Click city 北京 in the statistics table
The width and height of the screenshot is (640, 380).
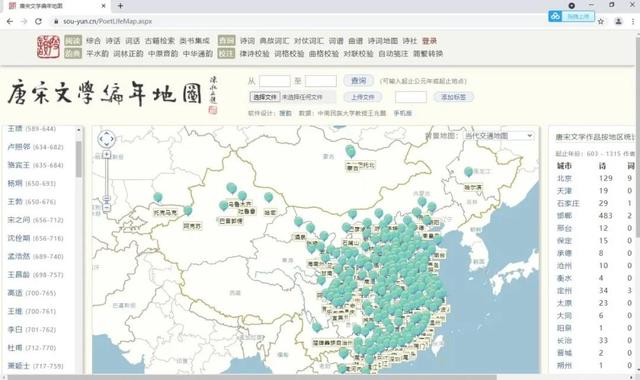click(564, 178)
